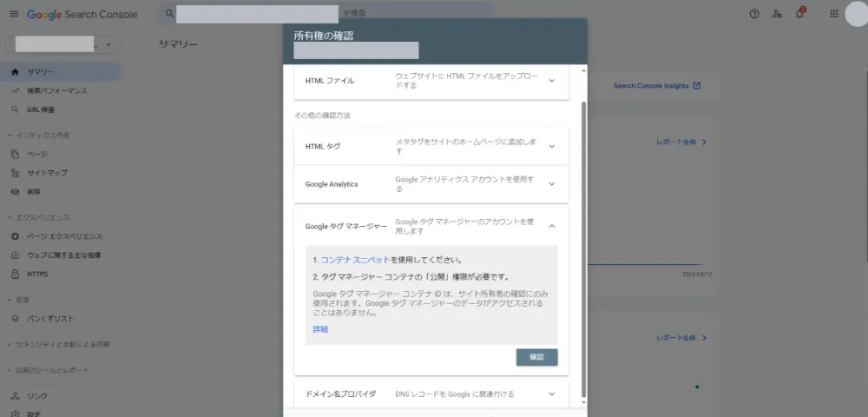Click the icon beside ページ エクスペリエンス
Screen dimensions: 868x417
tap(15, 236)
